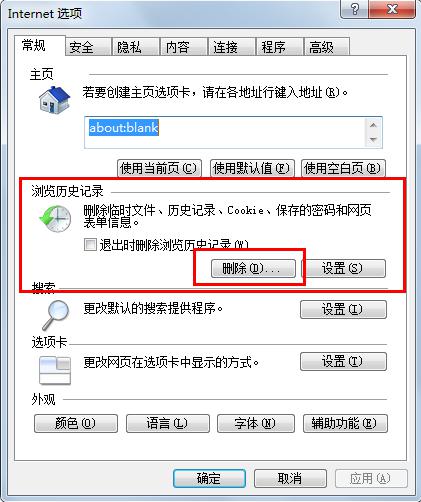The image size is (421, 502).
Task: Click 使用当前页 button
Action: tap(159, 168)
